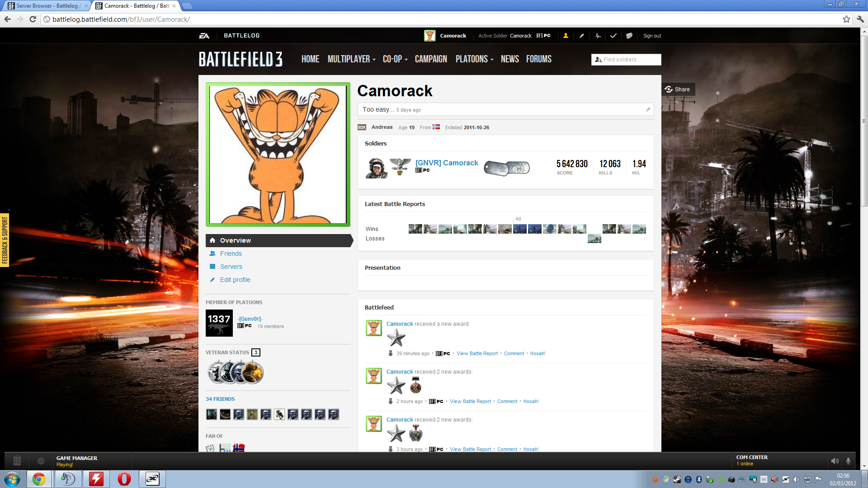
Task: Open the wrench menu in Chrome
Action: 860,19
